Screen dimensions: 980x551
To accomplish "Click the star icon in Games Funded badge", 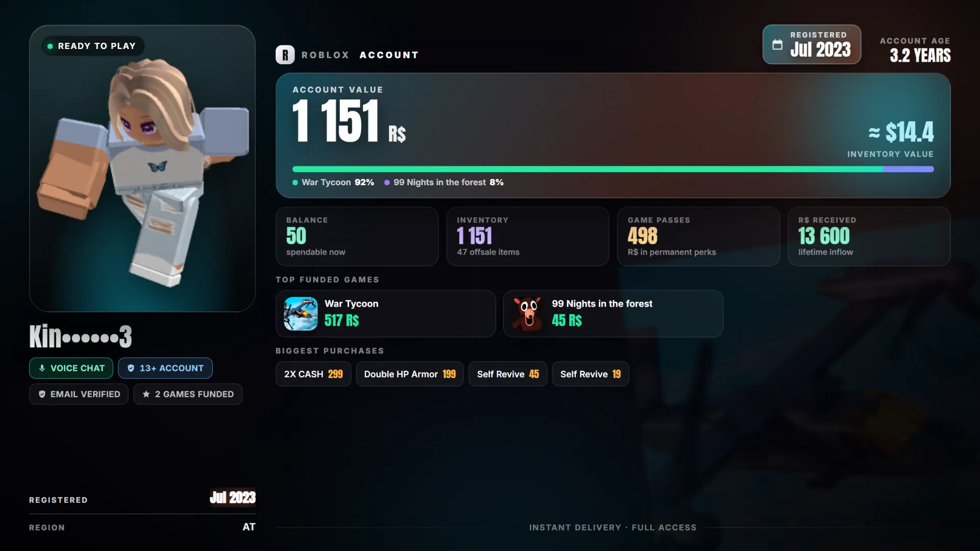I will point(146,394).
